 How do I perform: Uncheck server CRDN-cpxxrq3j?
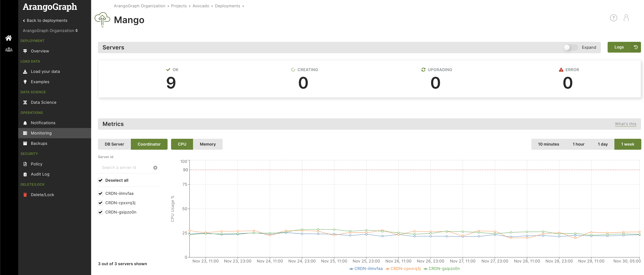pyautogui.click(x=100, y=203)
